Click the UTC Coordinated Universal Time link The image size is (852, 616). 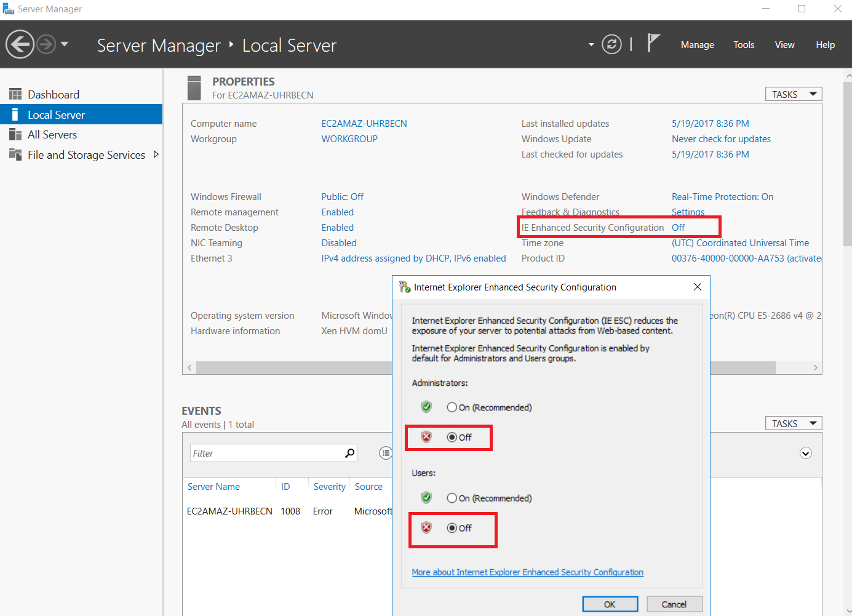740,243
